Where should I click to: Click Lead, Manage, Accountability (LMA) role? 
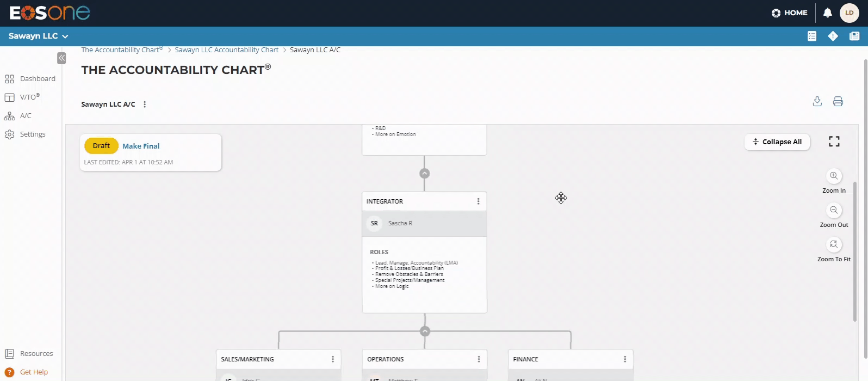click(x=417, y=262)
